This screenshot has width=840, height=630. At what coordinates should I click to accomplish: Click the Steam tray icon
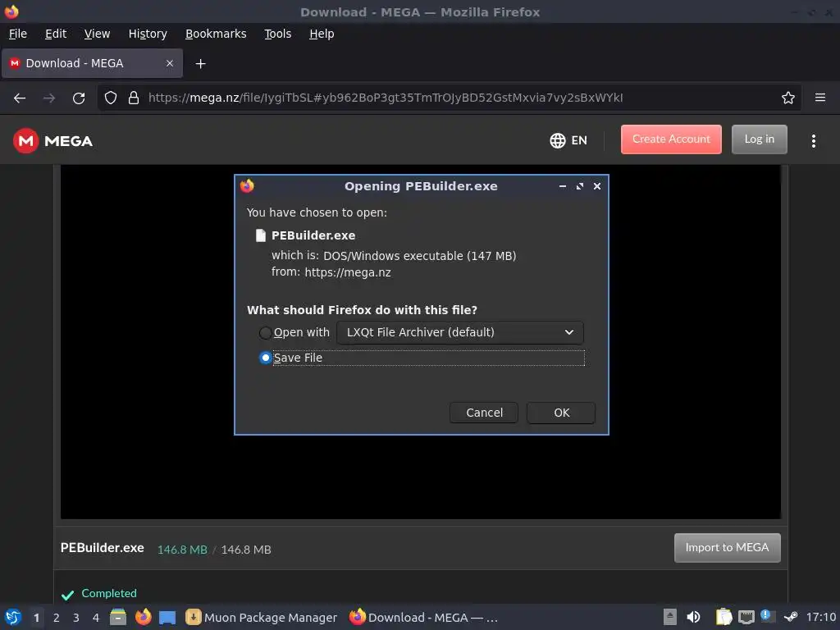(791, 617)
